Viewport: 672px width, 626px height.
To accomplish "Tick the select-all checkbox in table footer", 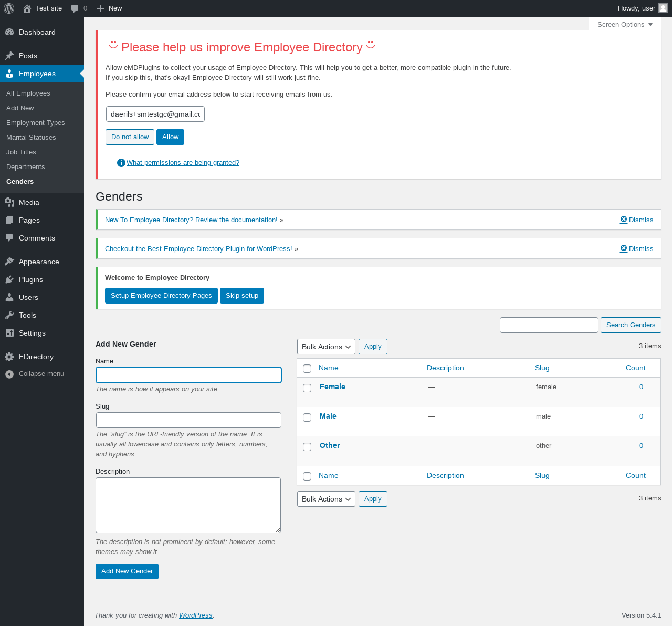I will pyautogui.click(x=307, y=476).
